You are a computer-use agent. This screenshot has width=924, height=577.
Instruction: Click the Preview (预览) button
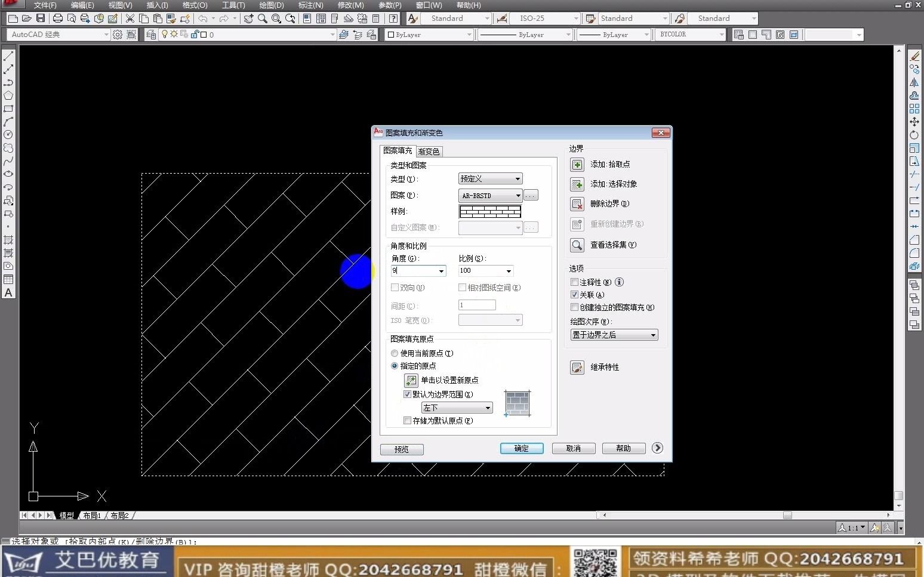tap(402, 449)
